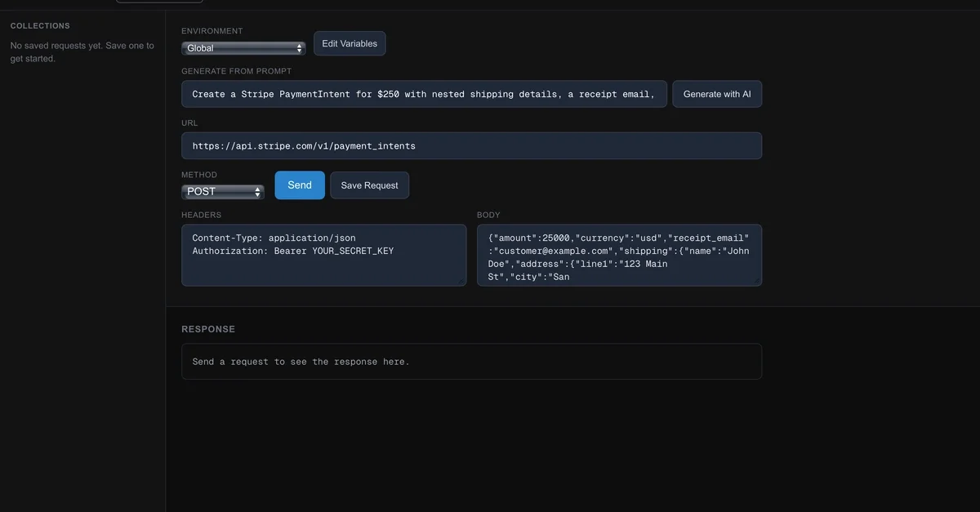Click the Content-Type header line
The height and width of the screenshot is (512, 980).
(x=274, y=238)
